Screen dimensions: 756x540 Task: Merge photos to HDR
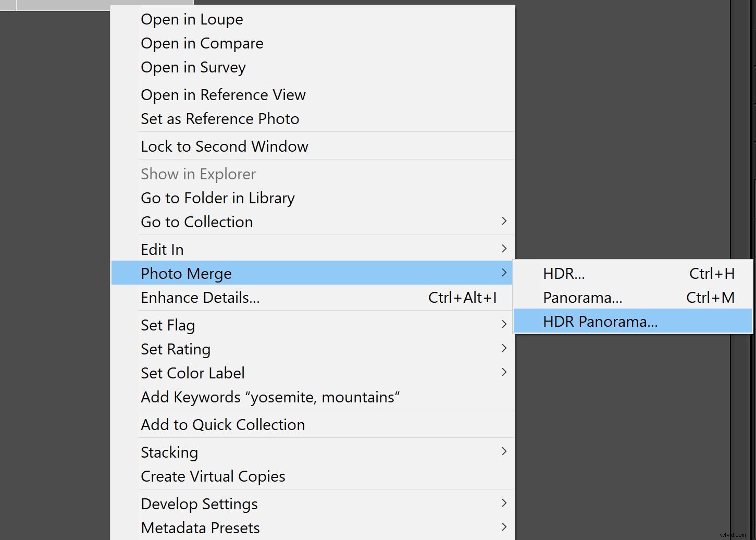(x=564, y=273)
